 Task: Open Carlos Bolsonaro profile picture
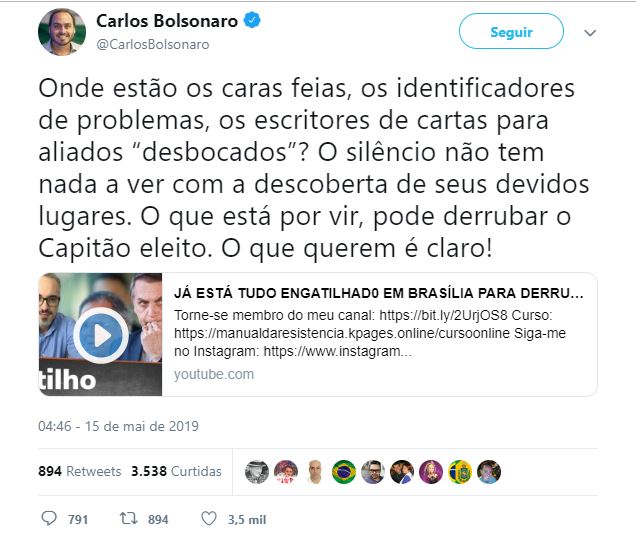[x=62, y=32]
